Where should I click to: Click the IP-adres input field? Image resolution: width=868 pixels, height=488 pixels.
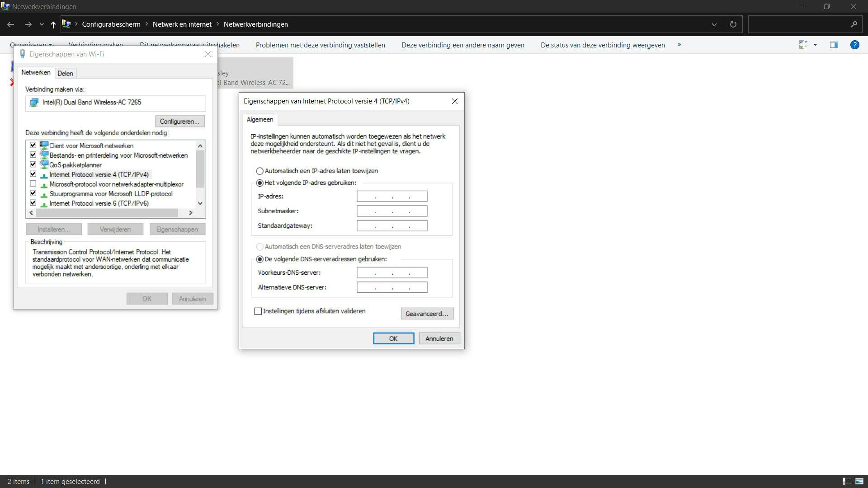coord(392,196)
